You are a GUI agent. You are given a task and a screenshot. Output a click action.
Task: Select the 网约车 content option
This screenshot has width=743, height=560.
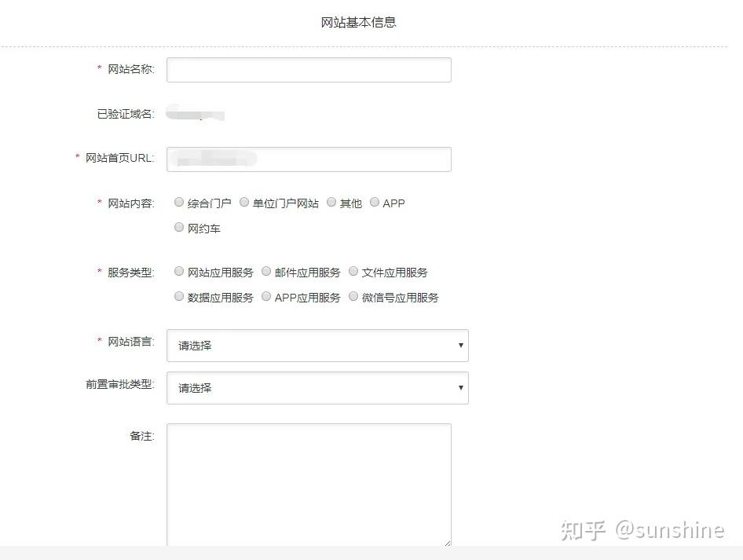tap(179, 227)
